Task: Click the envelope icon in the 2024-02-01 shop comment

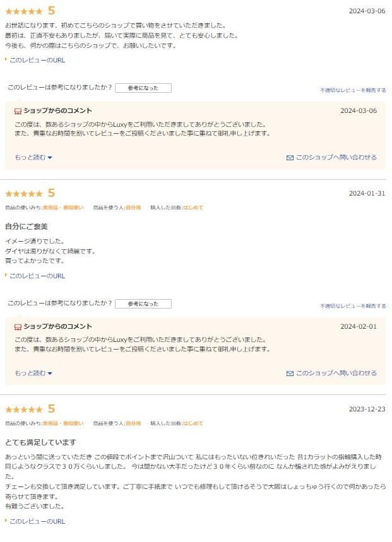Action: click(290, 374)
